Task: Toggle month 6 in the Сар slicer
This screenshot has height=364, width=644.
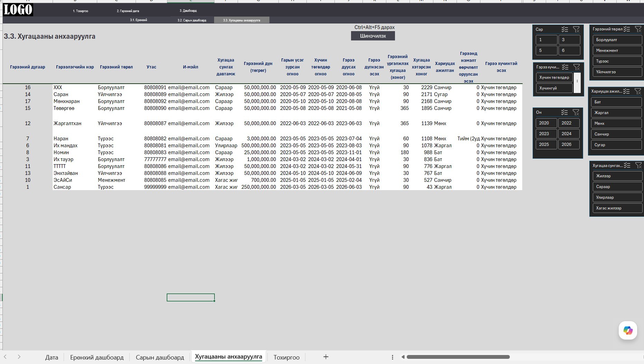Action: pyautogui.click(x=569, y=50)
